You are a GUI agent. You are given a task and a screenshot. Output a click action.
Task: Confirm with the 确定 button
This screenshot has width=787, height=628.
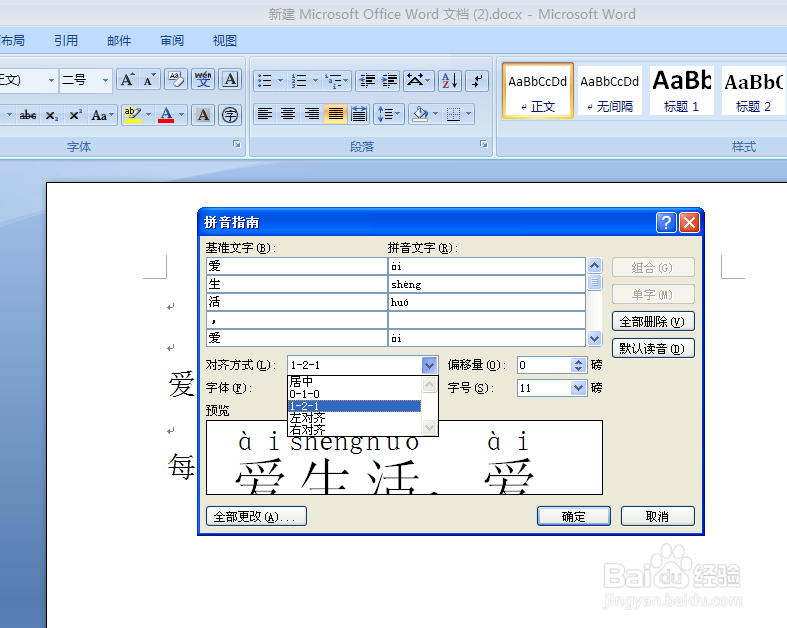(574, 517)
